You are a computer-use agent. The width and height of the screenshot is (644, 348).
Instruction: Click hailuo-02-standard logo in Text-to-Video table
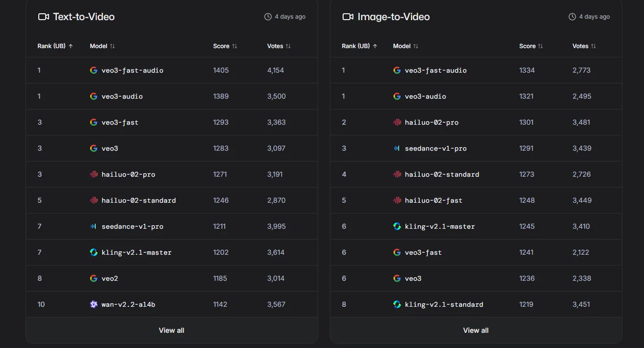click(x=94, y=200)
